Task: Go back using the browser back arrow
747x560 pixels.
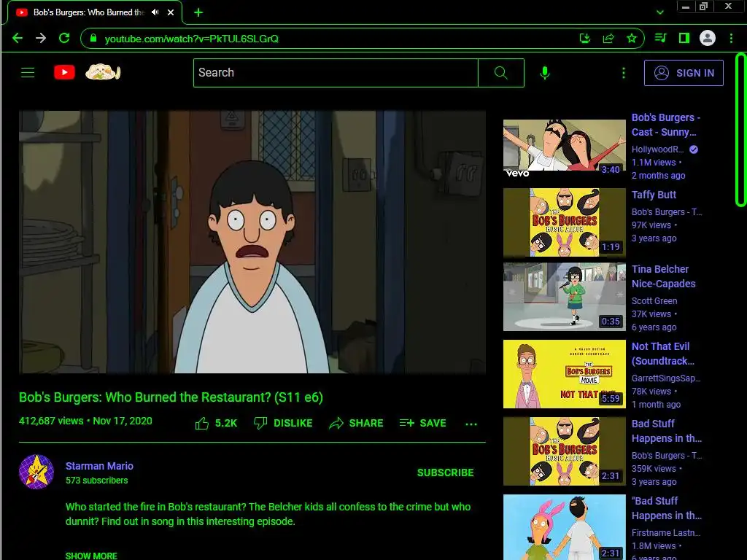Action: (18, 38)
